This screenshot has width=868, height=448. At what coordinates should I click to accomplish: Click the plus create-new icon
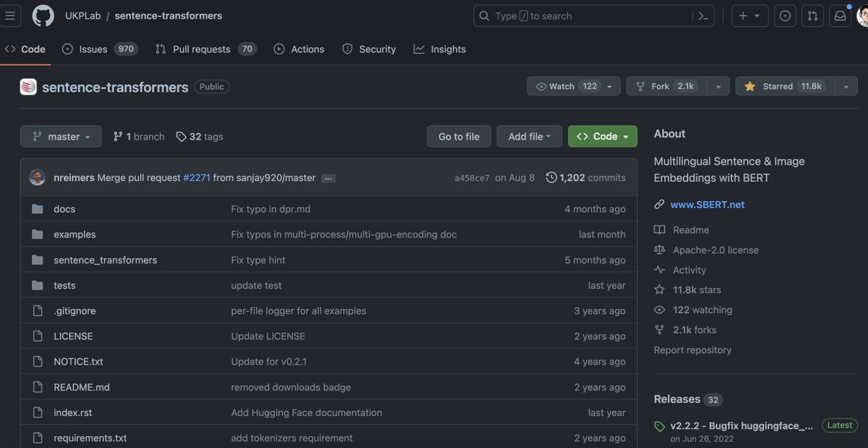[742, 16]
